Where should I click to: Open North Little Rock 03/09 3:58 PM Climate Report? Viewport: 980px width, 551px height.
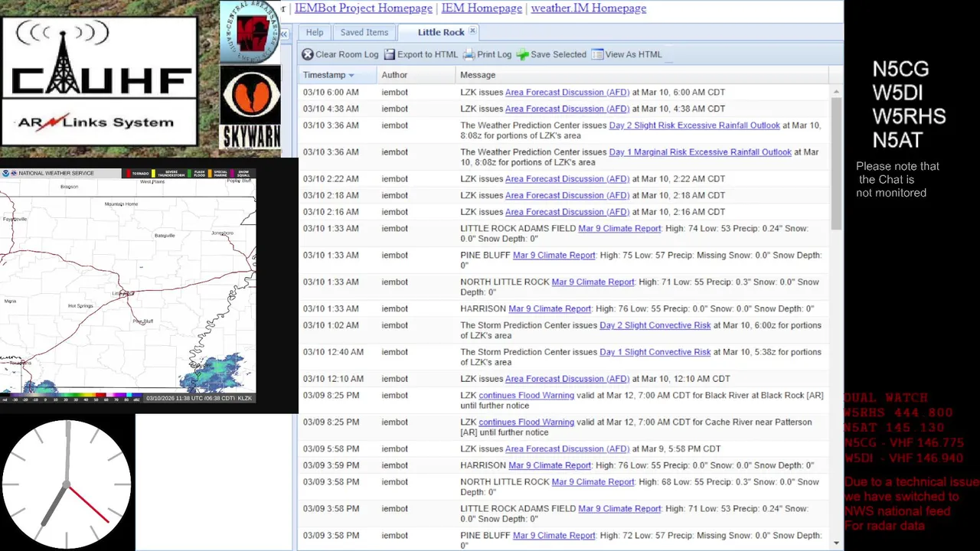(x=593, y=482)
